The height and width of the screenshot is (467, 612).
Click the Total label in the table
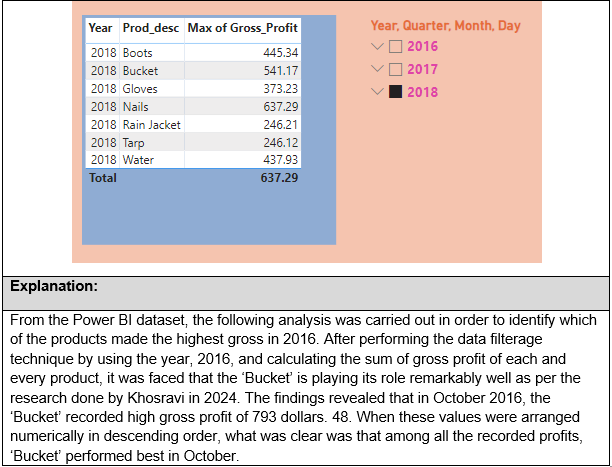tap(102, 178)
